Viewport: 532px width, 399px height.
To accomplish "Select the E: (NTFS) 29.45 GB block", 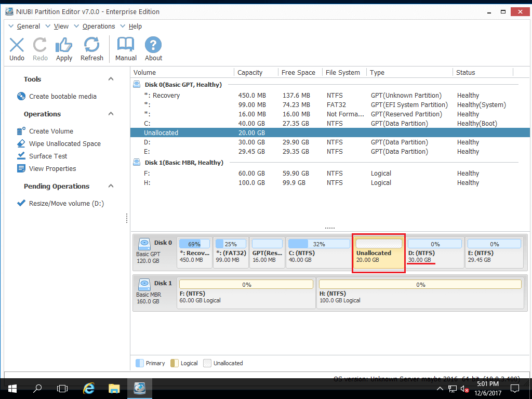I will pyautogui.click(x=494, y=252).
